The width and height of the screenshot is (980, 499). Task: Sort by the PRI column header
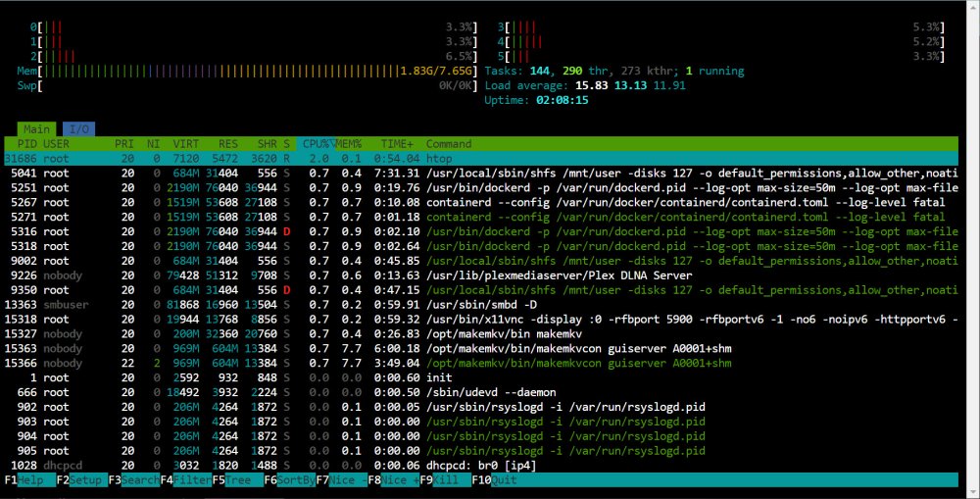pos(123,144)
